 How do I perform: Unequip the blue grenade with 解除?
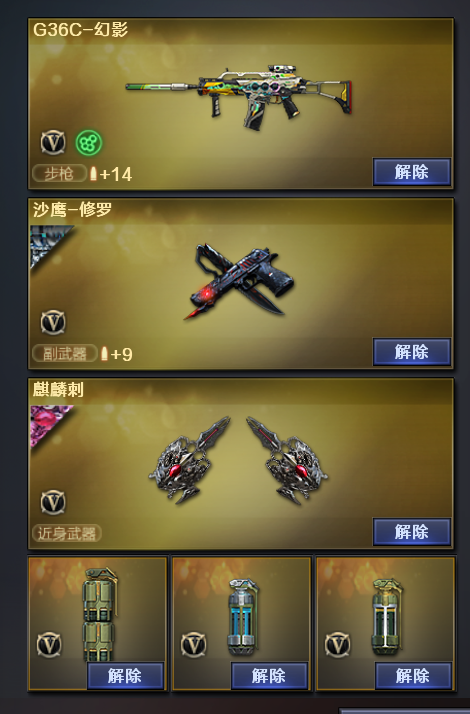(269, 676)
